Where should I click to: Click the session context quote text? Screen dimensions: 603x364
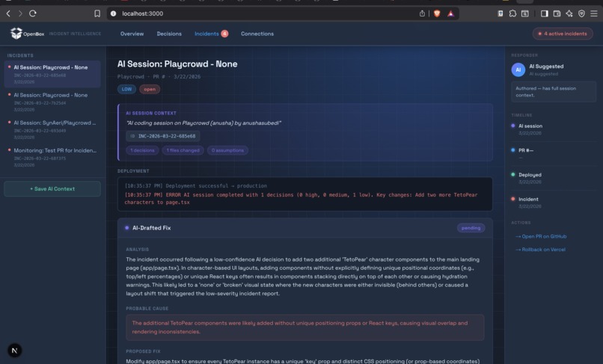coord(203,123)
